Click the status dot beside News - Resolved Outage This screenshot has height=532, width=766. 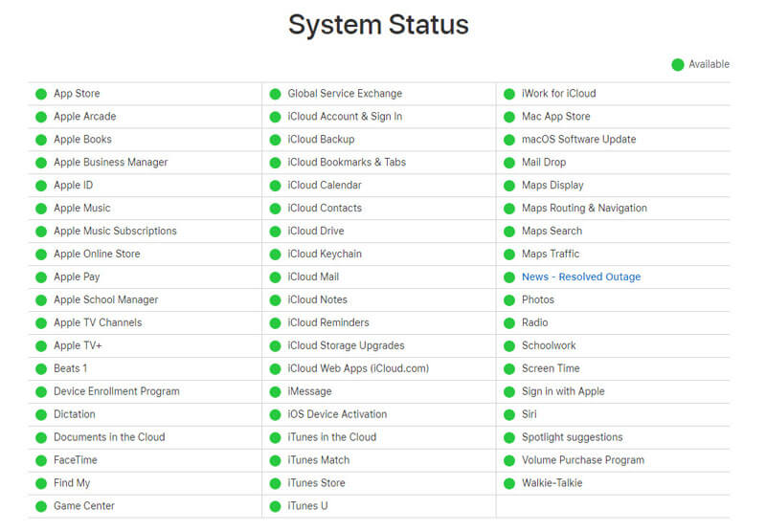[509, 277]
